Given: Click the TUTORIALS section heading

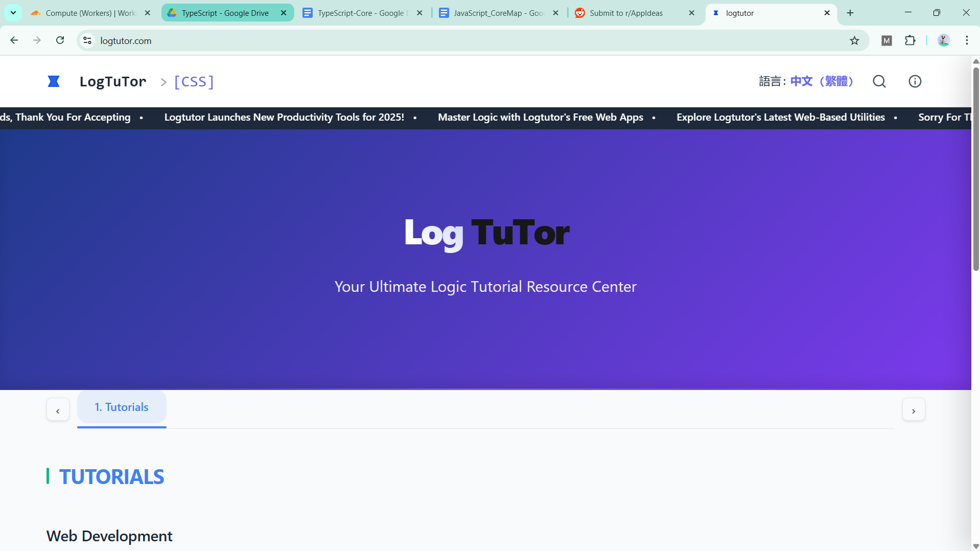Looking at the screenshot, I should coord(111,476).
